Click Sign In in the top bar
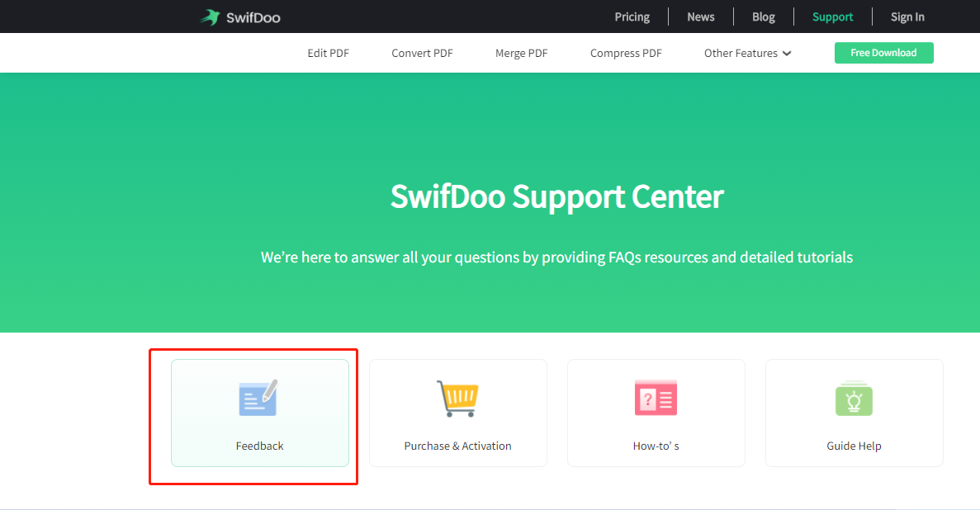The height and width of the screenshot is (510, 980). 907,17
